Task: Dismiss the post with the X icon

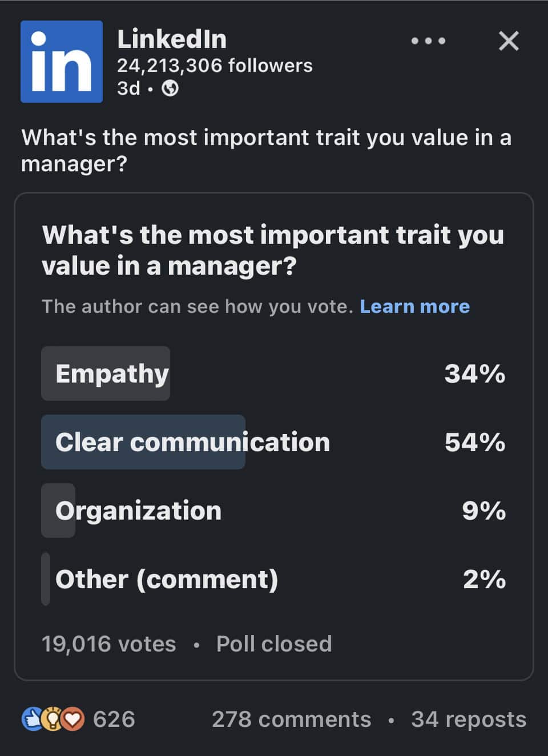Action: coord(508,41)
